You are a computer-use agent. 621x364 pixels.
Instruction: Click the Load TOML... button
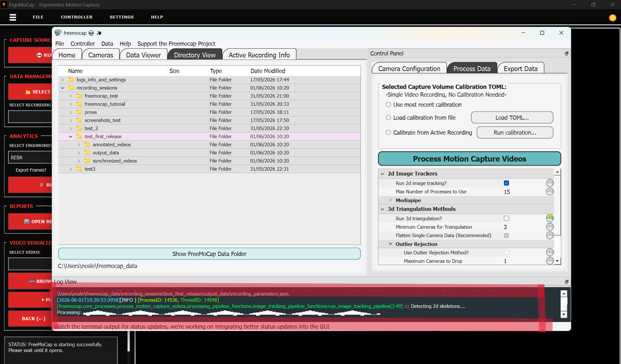tap(512, 117)
